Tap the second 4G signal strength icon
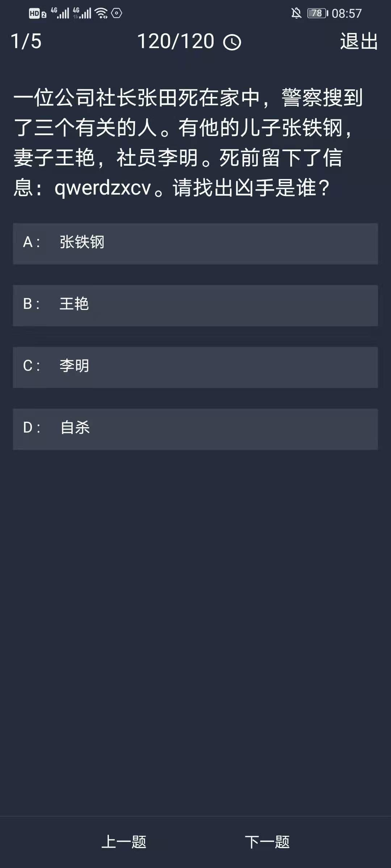 (x=82, y=13)
